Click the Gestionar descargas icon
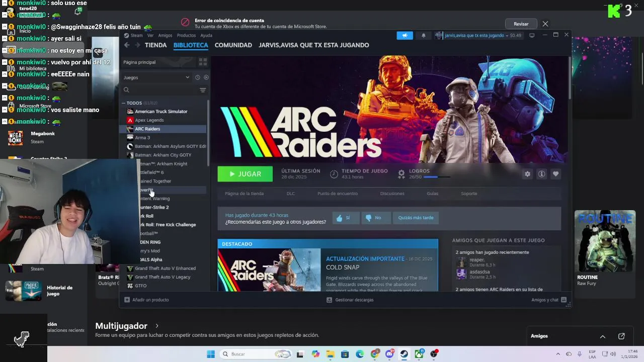Screen dimensions: 644x362 coord(329,300)
